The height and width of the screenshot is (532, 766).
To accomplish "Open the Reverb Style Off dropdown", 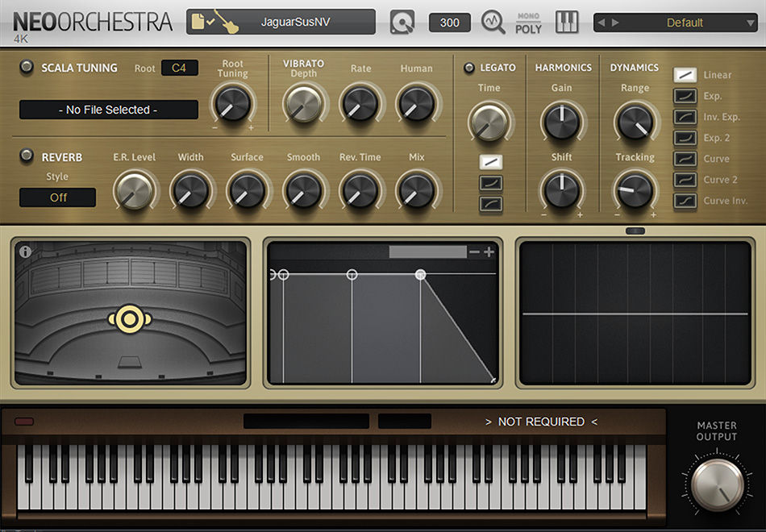I will (57, 197).
